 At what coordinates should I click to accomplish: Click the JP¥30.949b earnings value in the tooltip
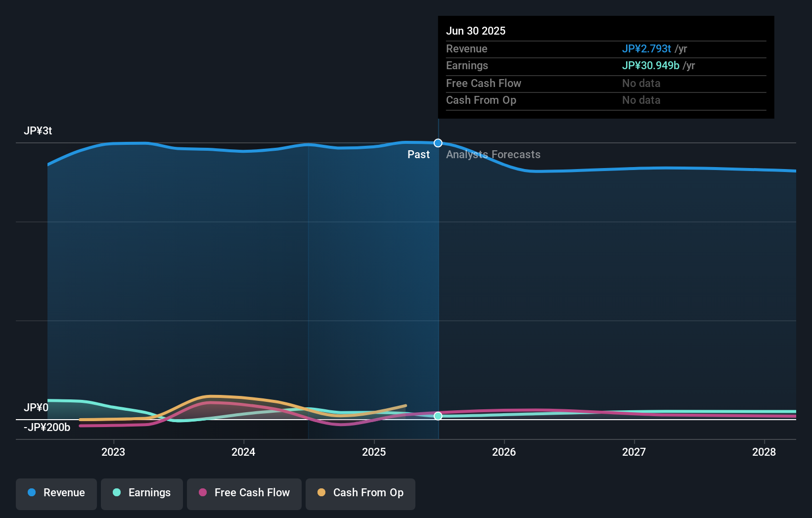coord(650,65)
